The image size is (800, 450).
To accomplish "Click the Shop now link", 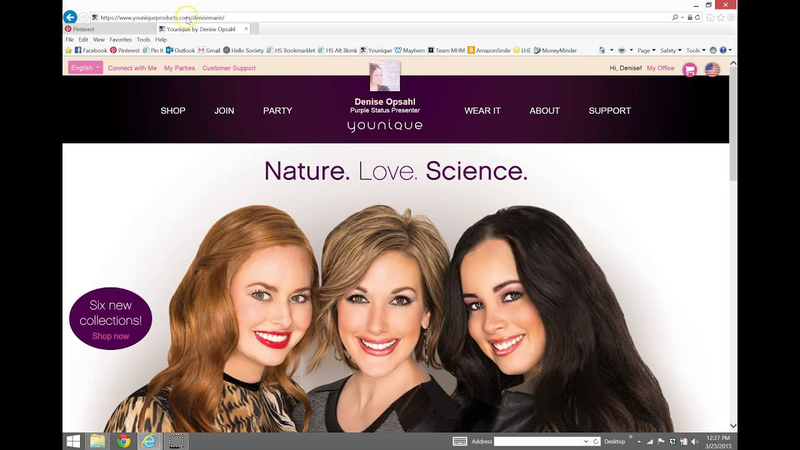I will tap(110, 336).
